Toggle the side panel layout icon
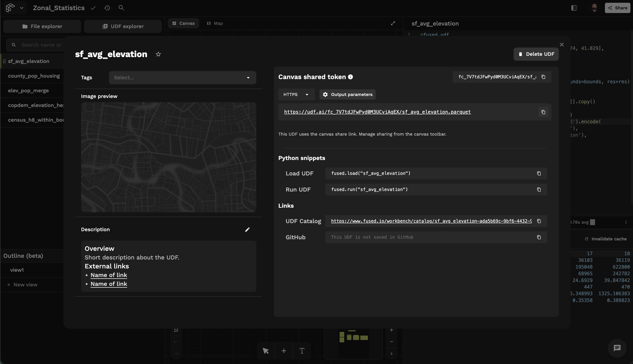The height and width of the screenshot is (364, 633). pos(574,8)
